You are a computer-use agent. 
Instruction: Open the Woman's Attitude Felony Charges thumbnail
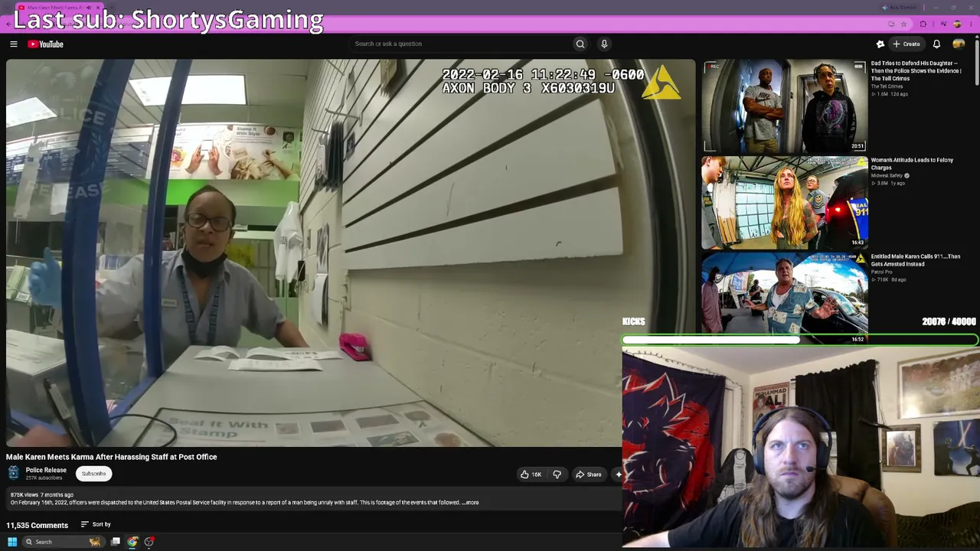pyautogui.click(x=785, y=203)
